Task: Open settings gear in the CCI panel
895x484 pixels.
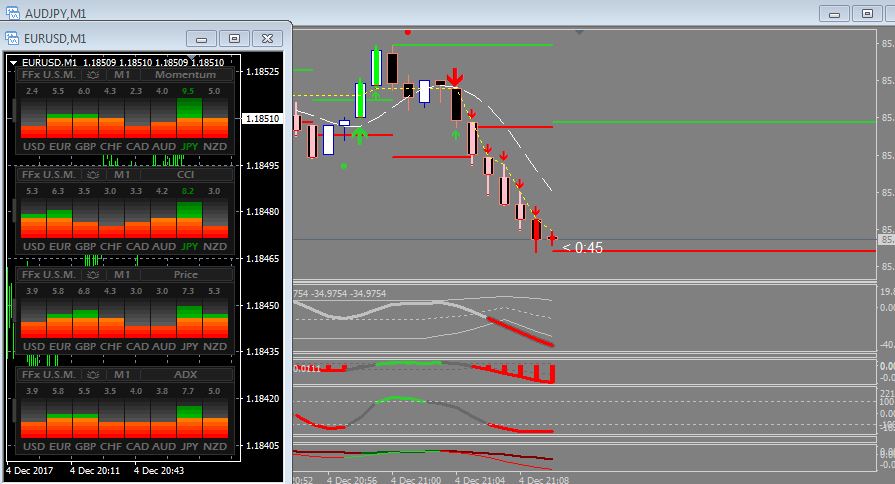Action: [x=93, y=175]
